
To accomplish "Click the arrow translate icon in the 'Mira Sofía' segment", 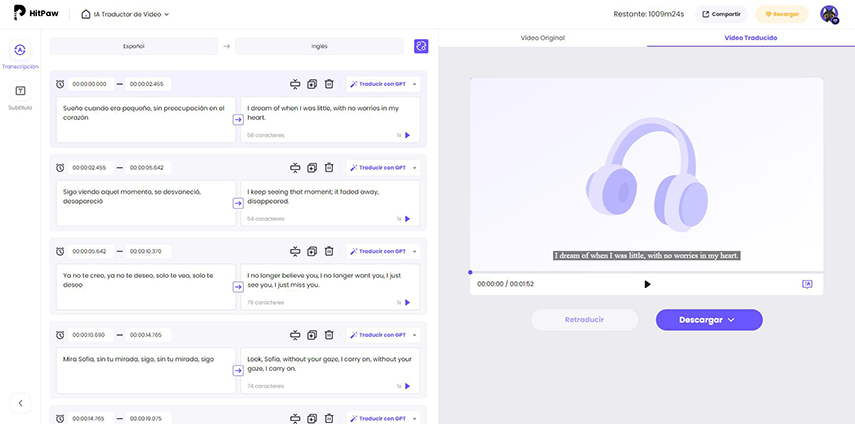I will [238, 371].
